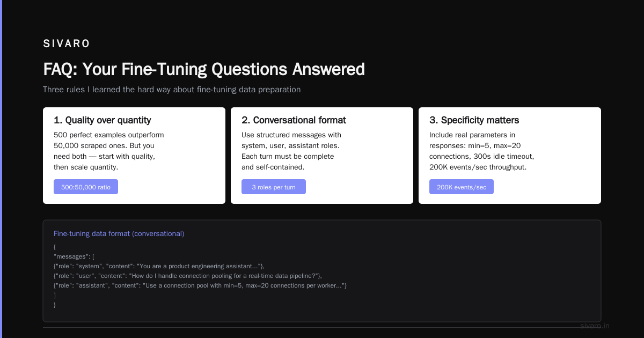Click the SIVARO brand name
Screen dimensions: 644x338
[67, 44]
